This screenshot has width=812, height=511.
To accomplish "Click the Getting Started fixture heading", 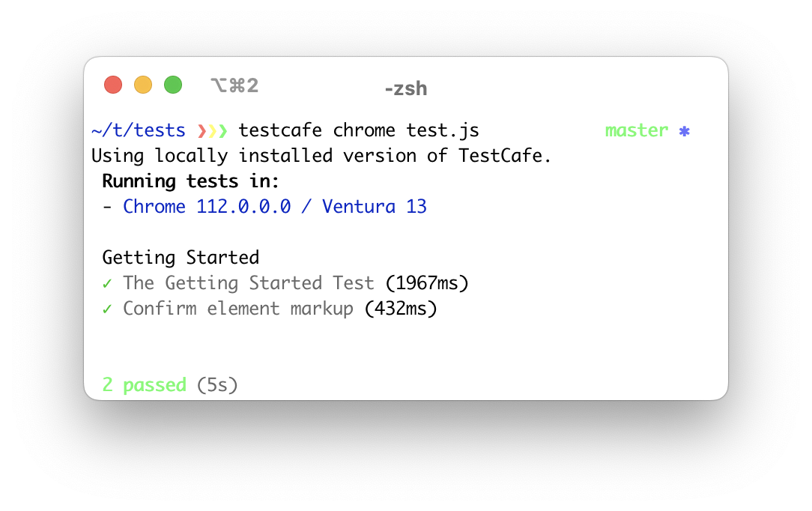I will click(181, 258).
